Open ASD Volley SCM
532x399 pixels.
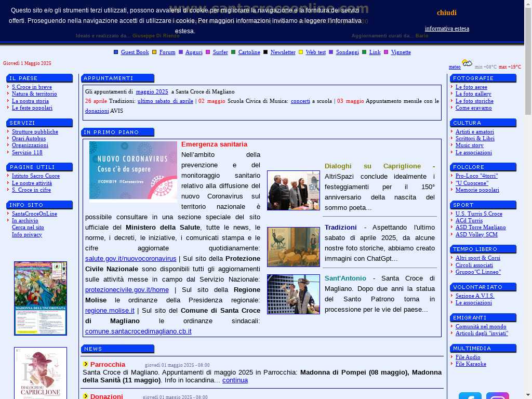(x=476, y=234)
